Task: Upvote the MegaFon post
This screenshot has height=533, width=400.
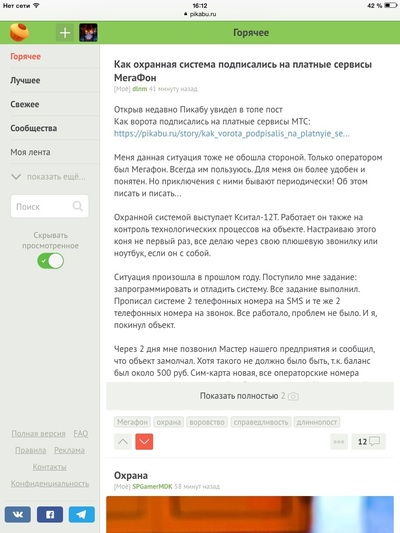Action: 123,442
